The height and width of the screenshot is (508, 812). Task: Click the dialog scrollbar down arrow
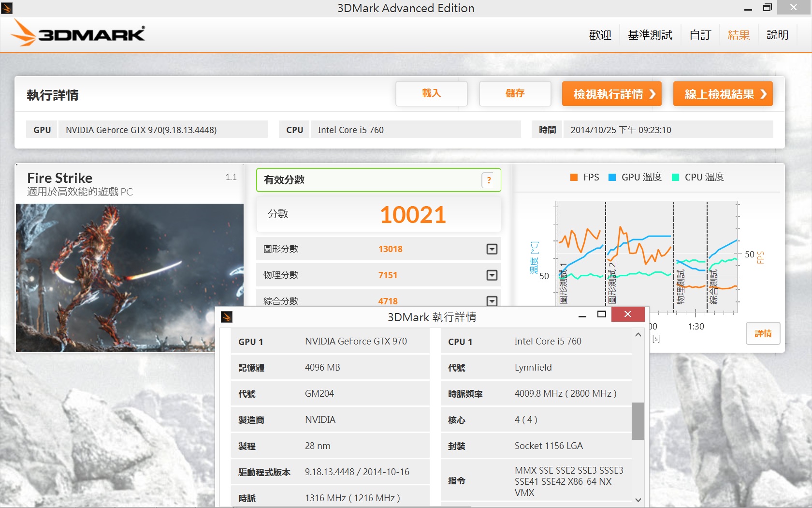(638, 500)
